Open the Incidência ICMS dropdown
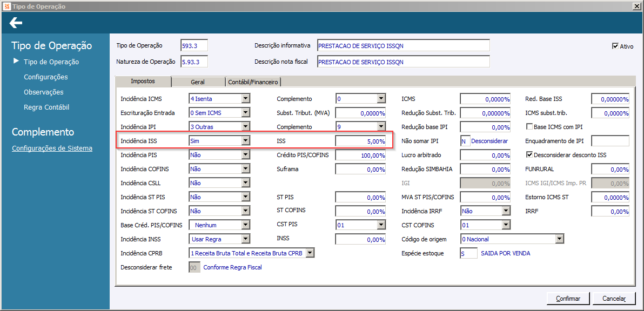Screen dimensions: 644x311 pyautogui.click(x=246, y=99)
